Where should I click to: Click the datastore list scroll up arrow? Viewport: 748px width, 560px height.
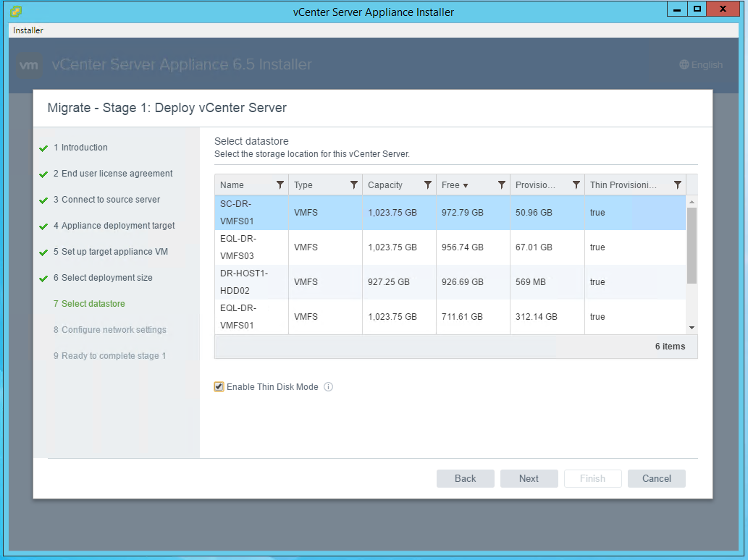click(x=692, y=202)
